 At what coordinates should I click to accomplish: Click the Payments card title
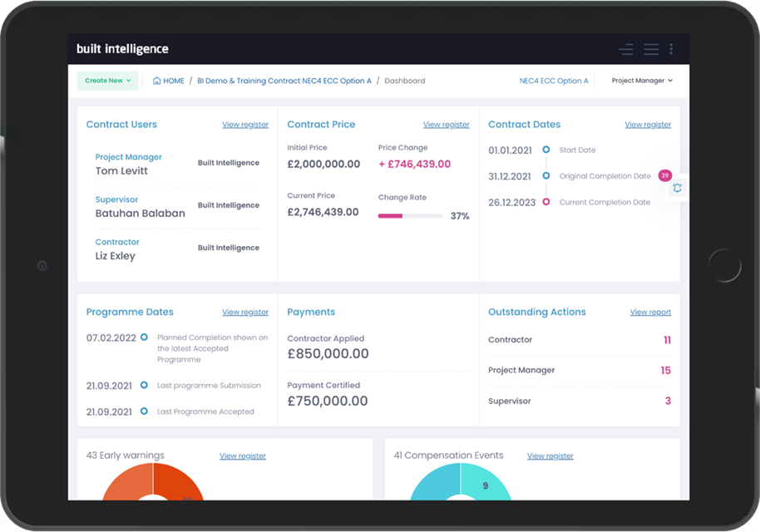(x=311, y=312)
